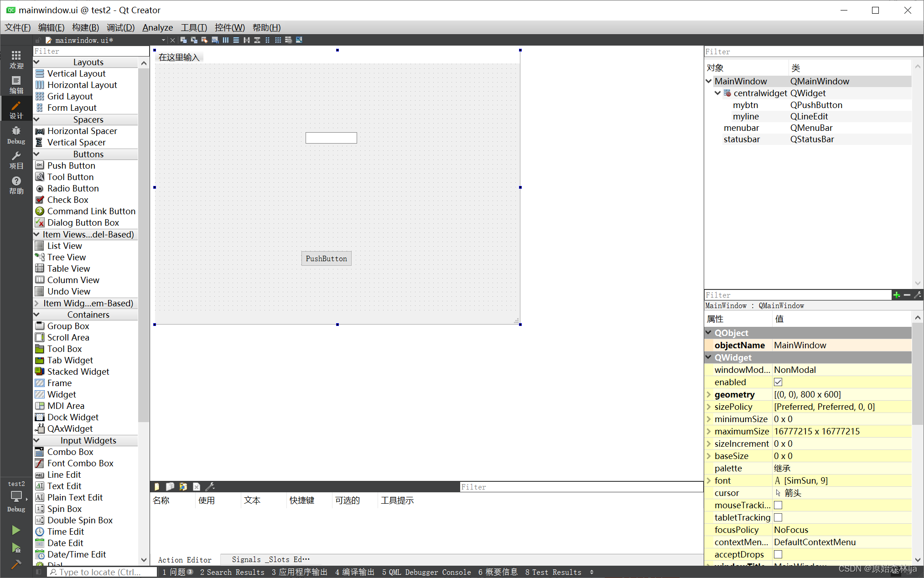Click the green add property plus icon
Viewport: 924px width, 578px height.
click(x=896, y=295)
